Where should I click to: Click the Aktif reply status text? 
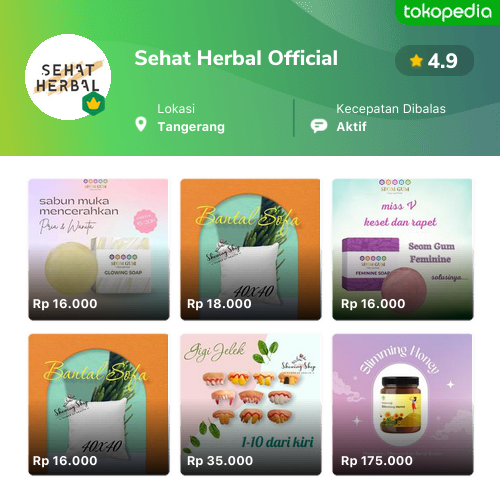[x=351, y=127]
